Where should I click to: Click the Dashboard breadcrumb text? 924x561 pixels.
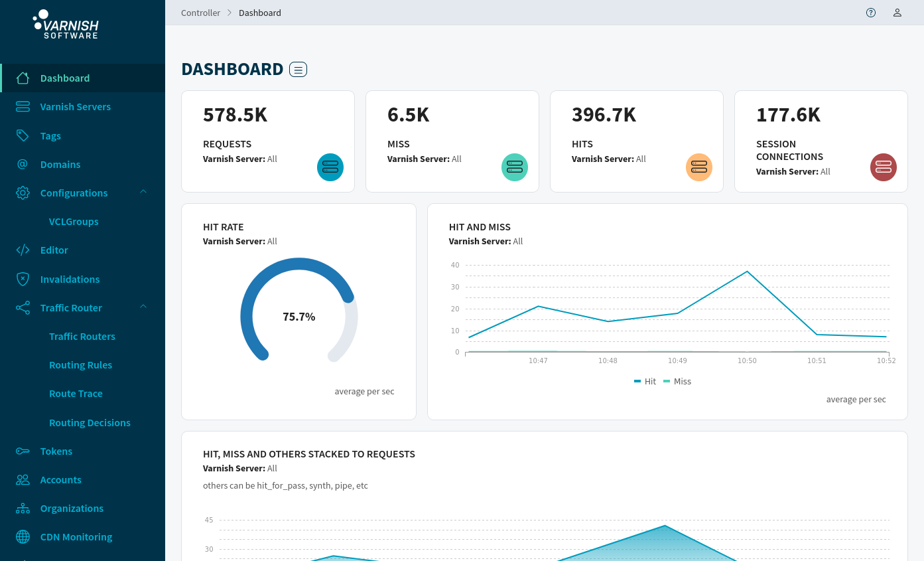pyautogui.click(x=260, y=13)
